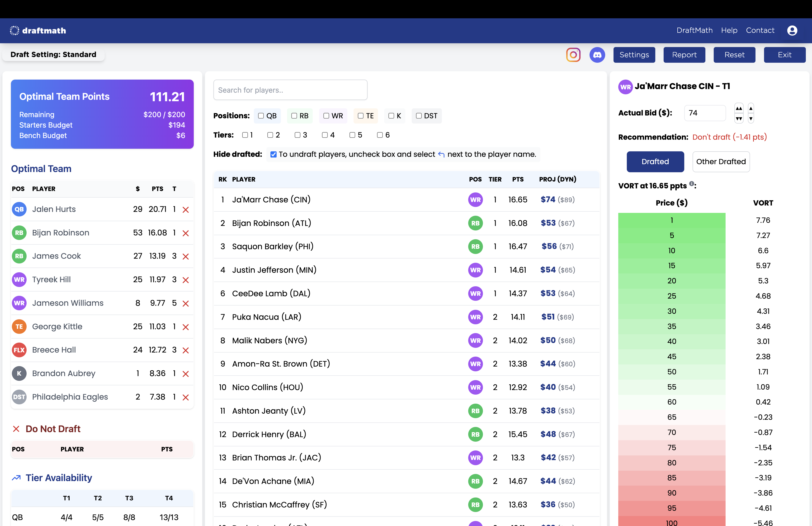This screenshot has width=812, height=526.
Task: Open the user account profile icon
Action: [x=792, y=31]
